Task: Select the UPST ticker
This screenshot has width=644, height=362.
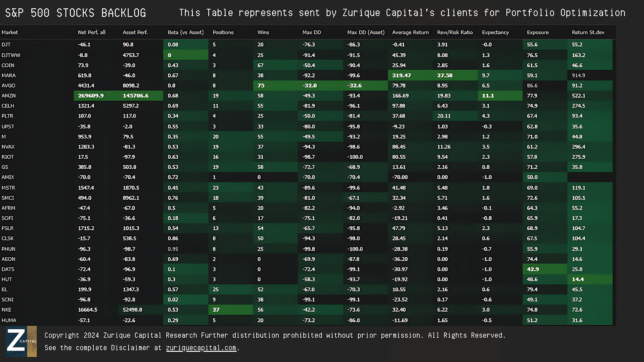Action: pos(8,126)
